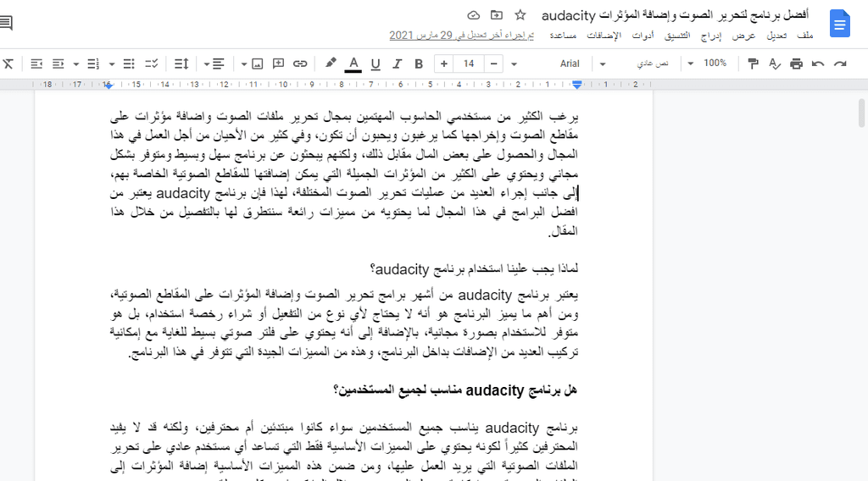The image size is (868, 481).
Task: Click heading لماذا يجب علينا استخدام برنامج audacity
Action: (474, 269)
